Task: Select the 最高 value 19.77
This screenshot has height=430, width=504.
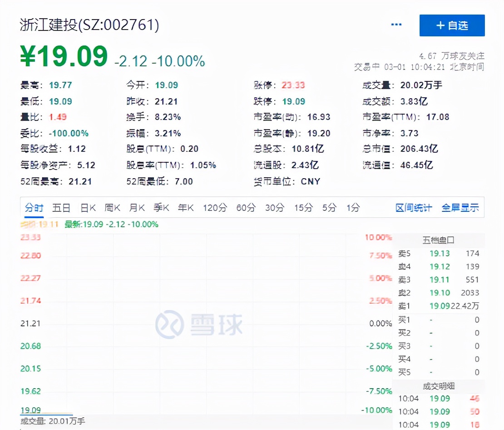Action: point(60,85)
